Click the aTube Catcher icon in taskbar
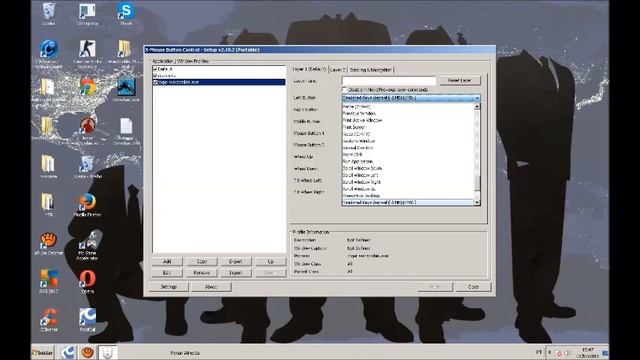 (87, 352)
